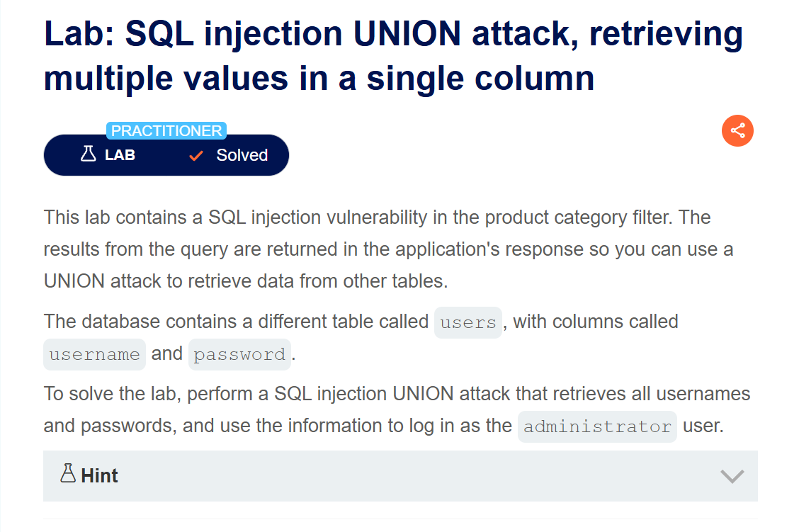Click 'multiple values in a single column' heading line

click(319, 78)
